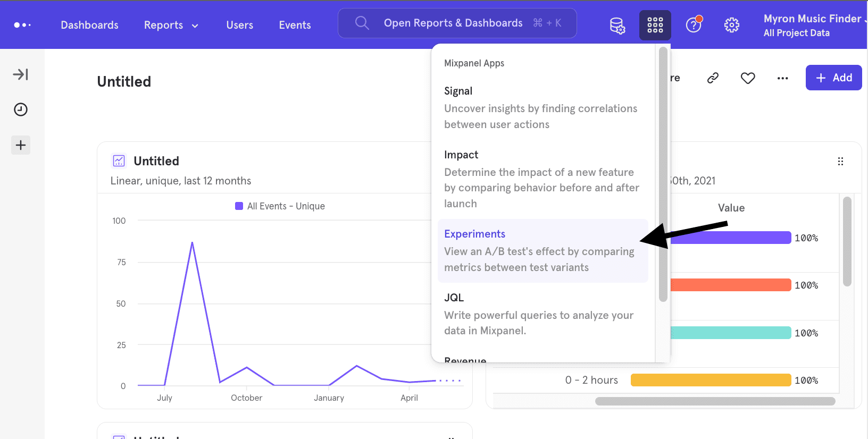
Task: Click the Add button
Action: (x=833, y=78)
